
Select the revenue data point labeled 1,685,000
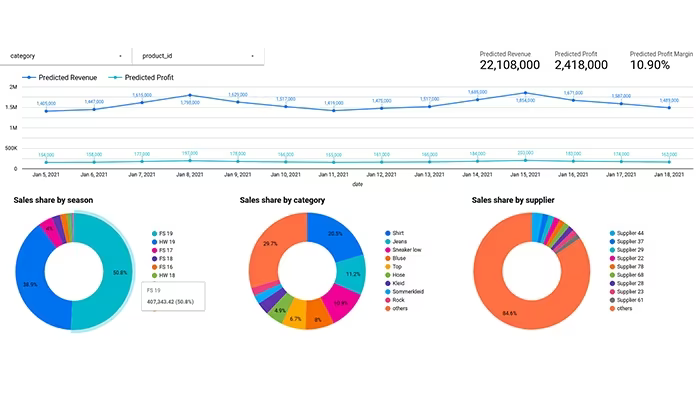tap(477, 100)
